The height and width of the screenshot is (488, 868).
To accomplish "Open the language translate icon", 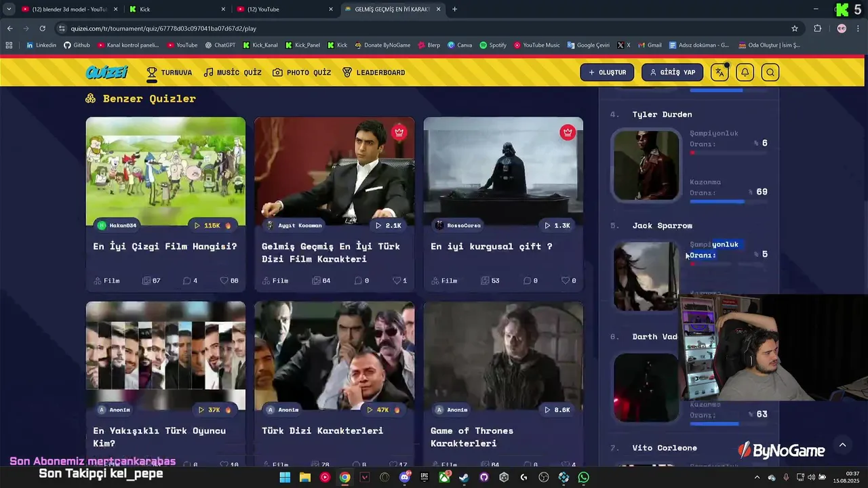I will 719,73.
